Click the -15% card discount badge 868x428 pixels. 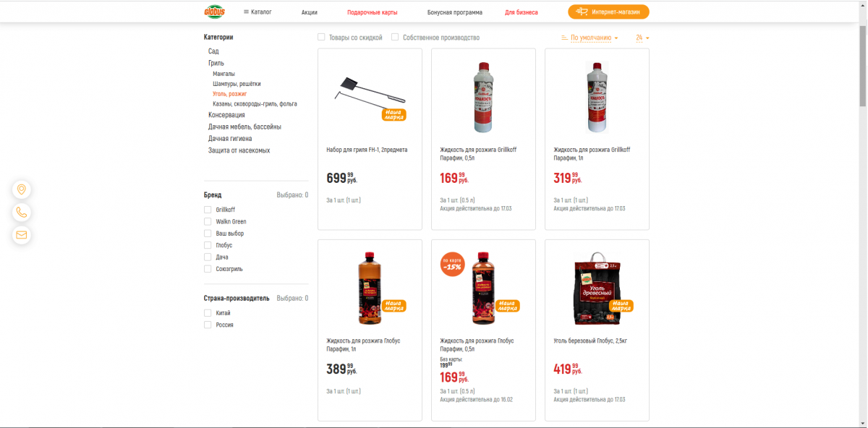452,264
